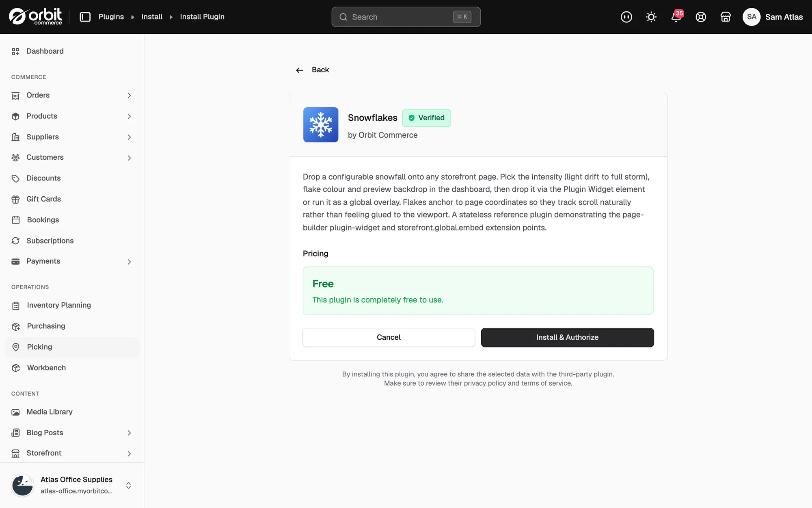This screenshot has width=812, height=508.
Task: Open Dashboard in the sidebar
Action: [72, 51]
